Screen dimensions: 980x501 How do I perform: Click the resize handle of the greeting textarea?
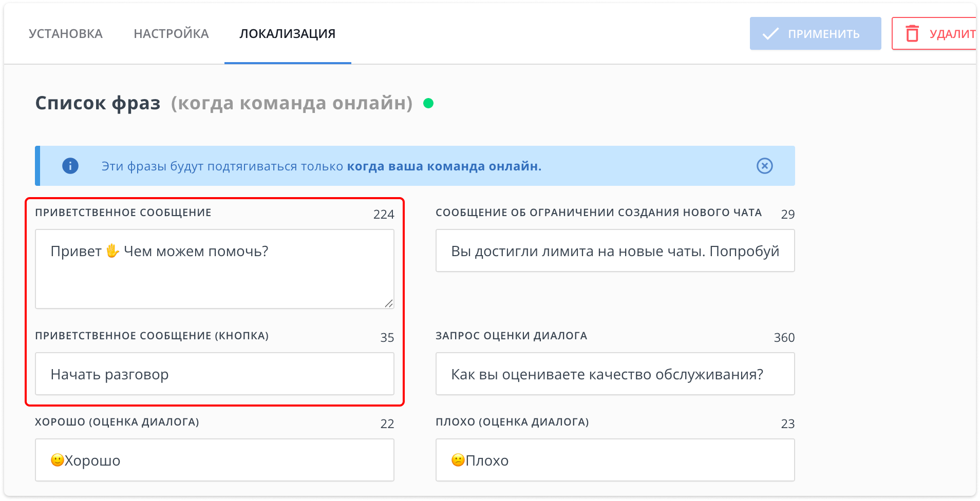(389, 303)
